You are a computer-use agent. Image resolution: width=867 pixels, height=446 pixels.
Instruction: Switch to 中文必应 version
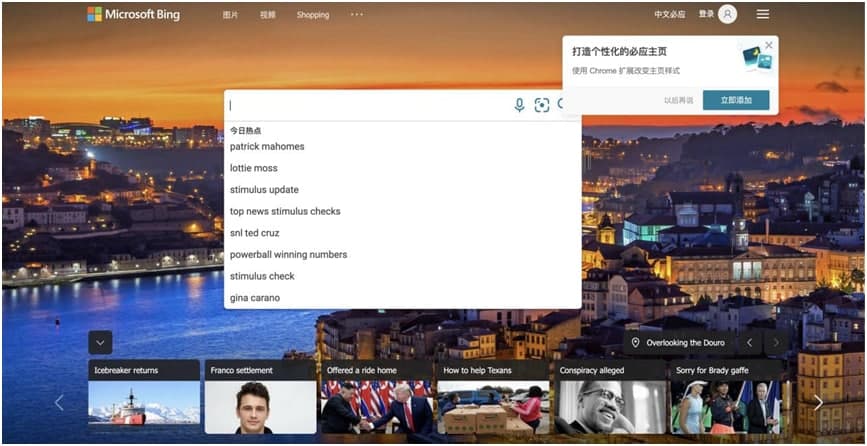[670, 14]
